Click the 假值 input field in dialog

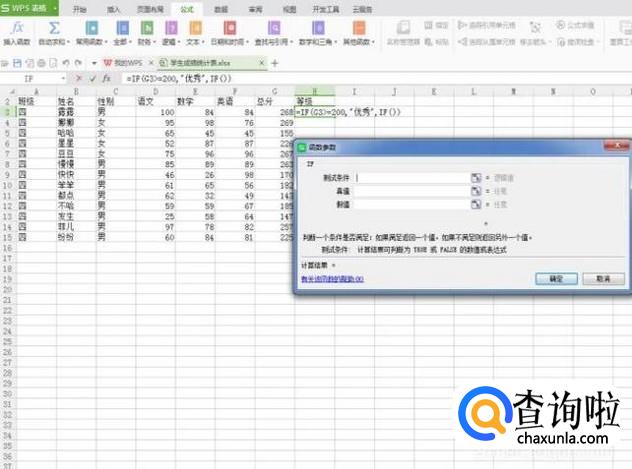pyautogui.click(x=412, y=205)
